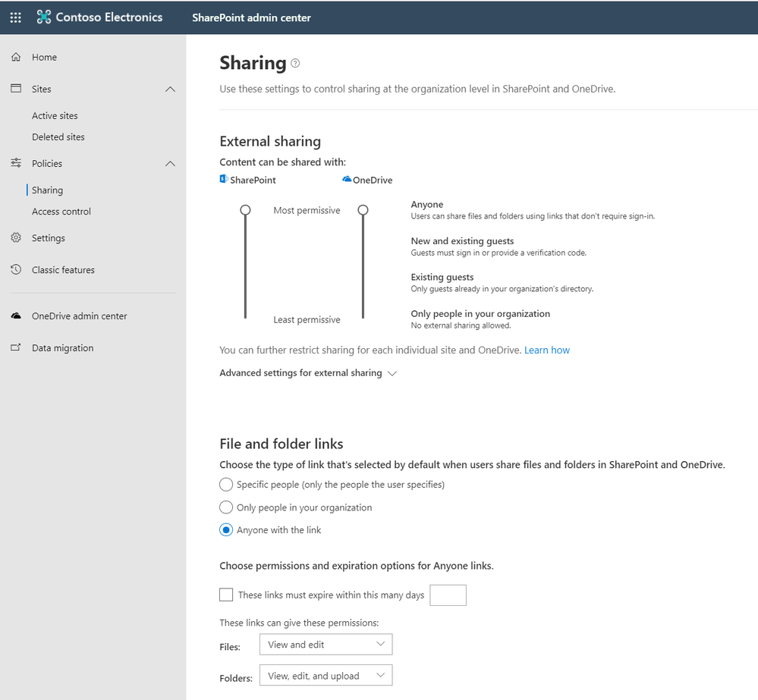Click the OneDrive admin center cloud icon
The height and width of the screenshot is (700, 758).
click(16, 316)
